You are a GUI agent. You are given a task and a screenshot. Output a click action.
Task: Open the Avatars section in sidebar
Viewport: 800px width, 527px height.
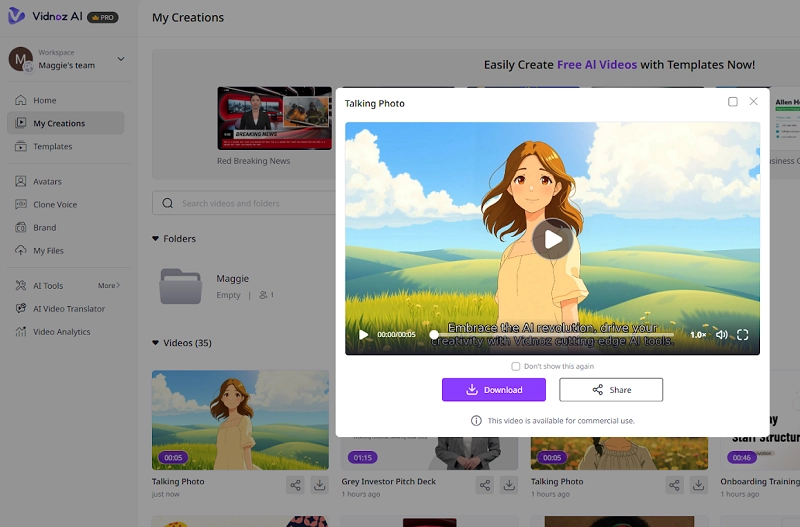click(x=47, y=182)
